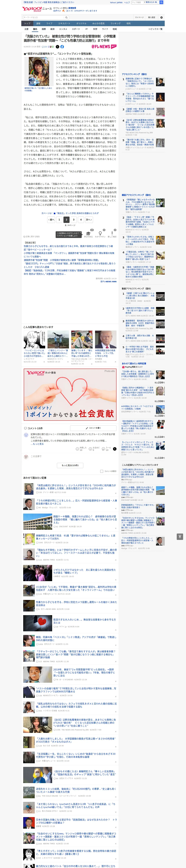Screen dimensions: 186x868
Task: Share the comment on X
Action: point(115,449)
